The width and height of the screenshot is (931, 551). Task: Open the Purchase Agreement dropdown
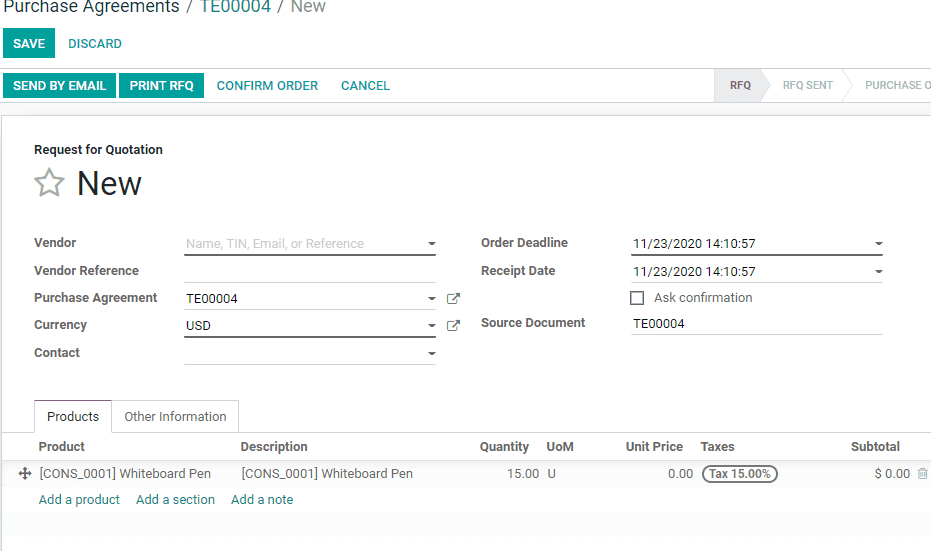click(x=432, y=299)
